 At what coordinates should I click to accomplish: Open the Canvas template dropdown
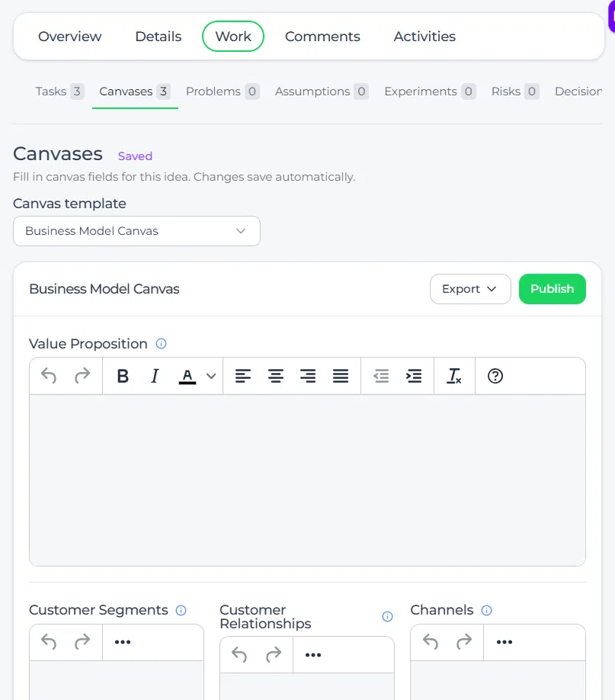pos(136,231)
